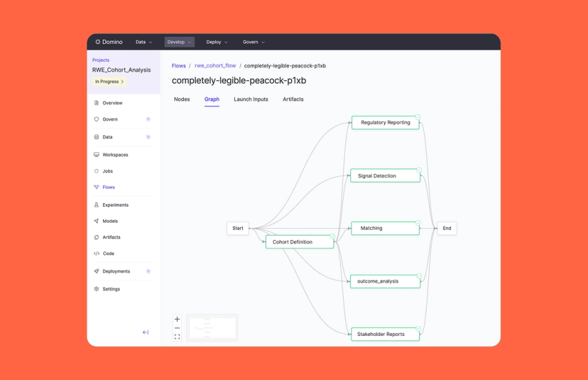Image resolution: width=588 pixels, height=380 pixels.
Task: Open the Develop dropdown menu
Action: [x=179, y=42]
